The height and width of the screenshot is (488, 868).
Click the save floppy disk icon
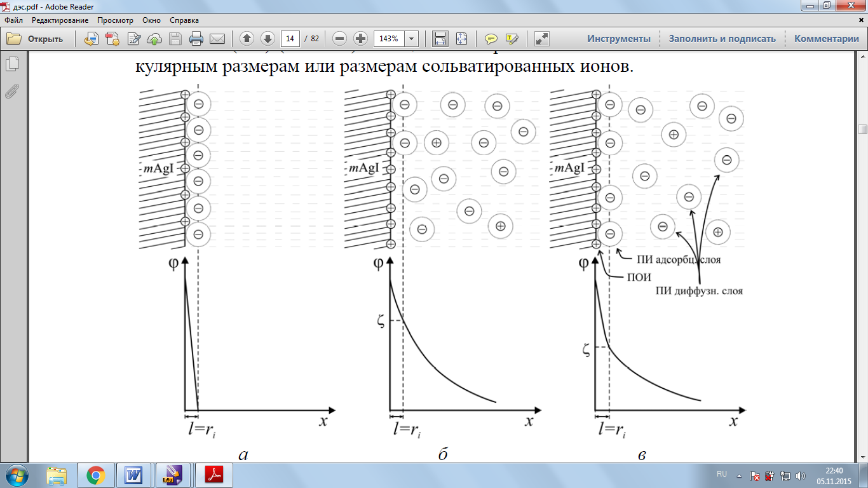pos(175,39)
